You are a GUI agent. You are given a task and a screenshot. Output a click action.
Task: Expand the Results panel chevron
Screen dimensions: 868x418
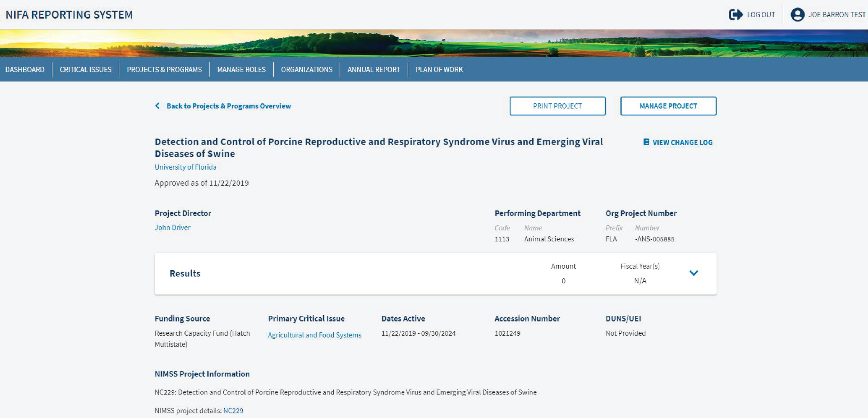[693, 273]
